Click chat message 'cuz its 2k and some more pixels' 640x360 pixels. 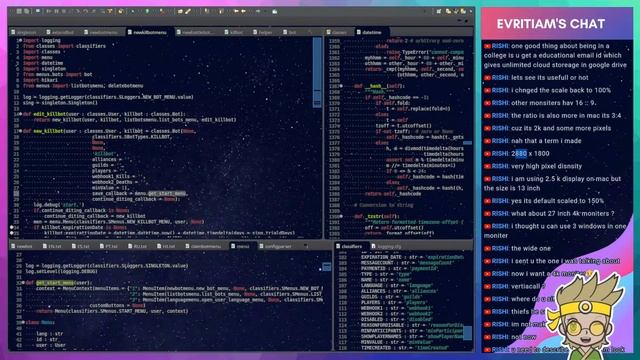coord(561,129)
